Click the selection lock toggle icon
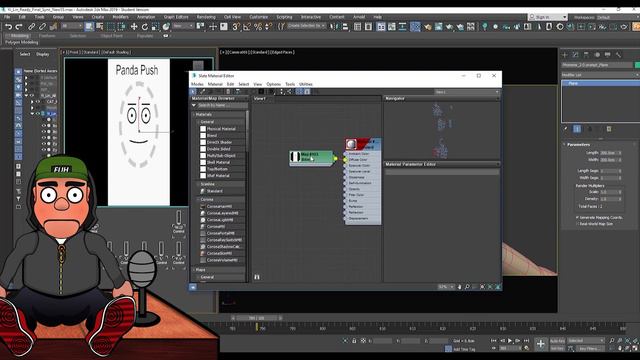 point(354,340)
